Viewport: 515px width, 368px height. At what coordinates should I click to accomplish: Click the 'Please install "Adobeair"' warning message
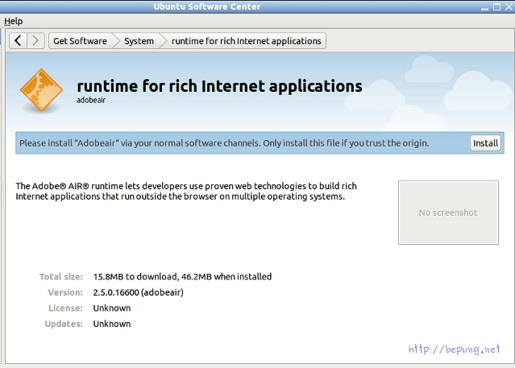pyautogui.click(x=224, y=143)
